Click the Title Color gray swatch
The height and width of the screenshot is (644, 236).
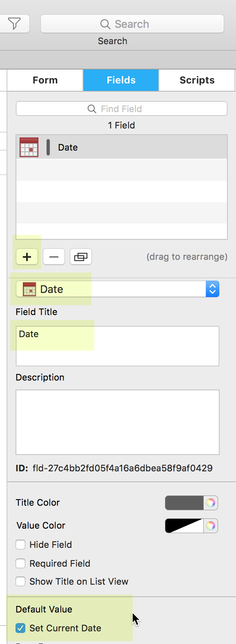pos(184,503)
